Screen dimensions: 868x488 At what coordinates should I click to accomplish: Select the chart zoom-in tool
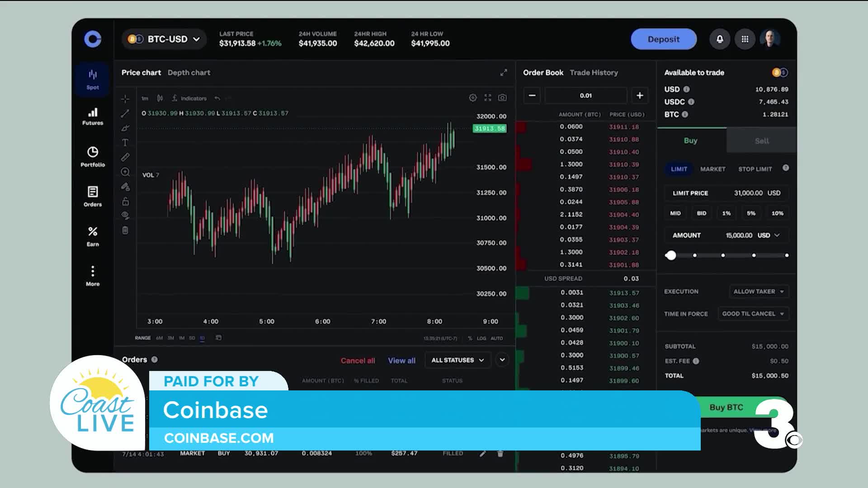[x=125, y=172]
